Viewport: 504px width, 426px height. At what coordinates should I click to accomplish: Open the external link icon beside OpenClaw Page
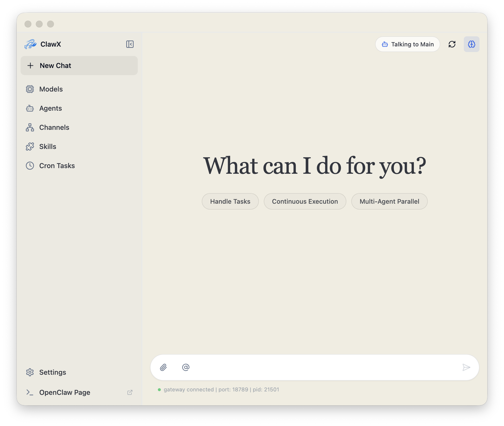[130, 392]
